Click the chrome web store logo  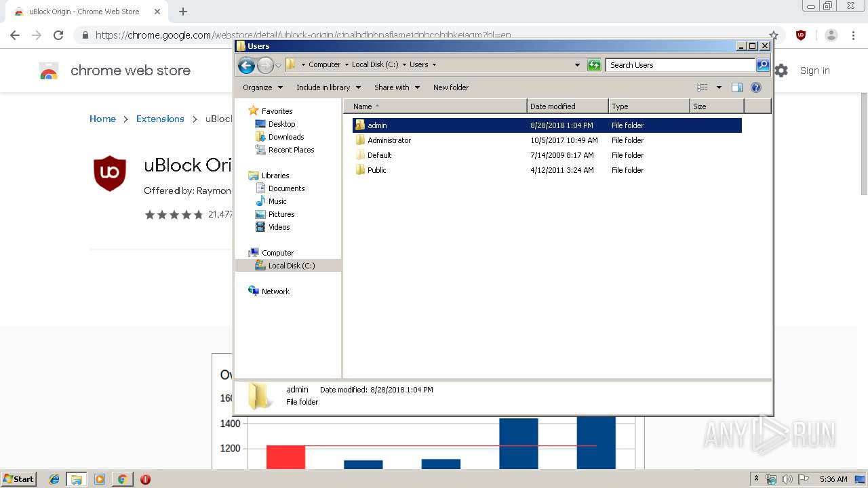click(x=49, y=71)
